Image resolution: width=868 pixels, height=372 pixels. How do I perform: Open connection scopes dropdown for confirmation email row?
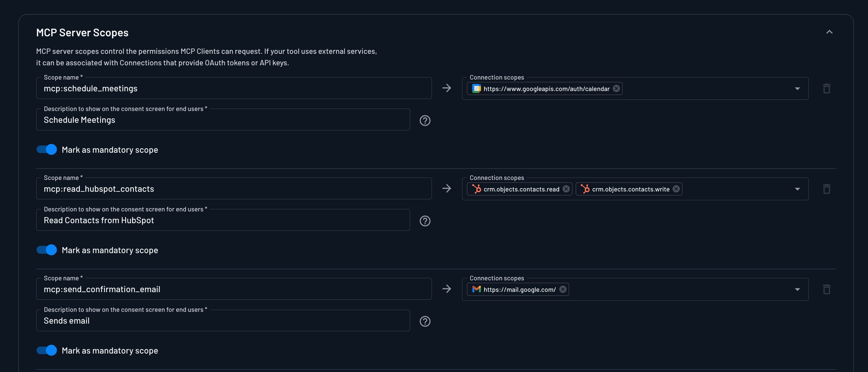point(797,289)
